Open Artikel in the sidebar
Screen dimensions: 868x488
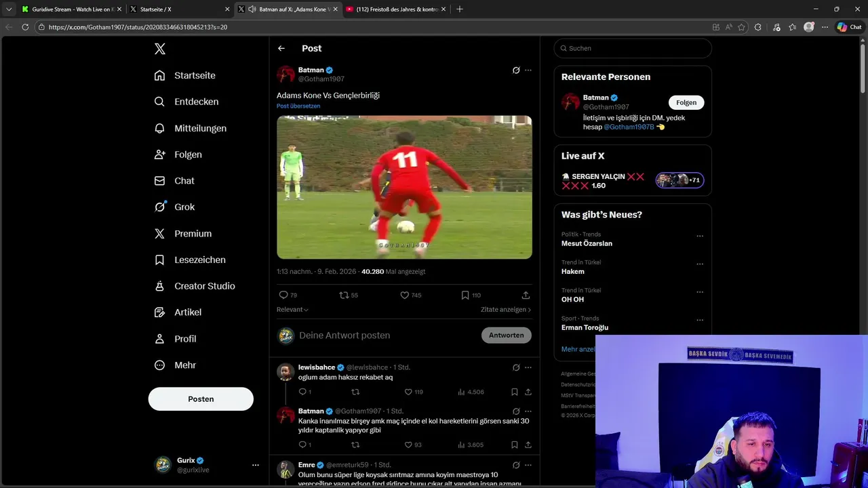pyautogui.click(x=177, y=312)
